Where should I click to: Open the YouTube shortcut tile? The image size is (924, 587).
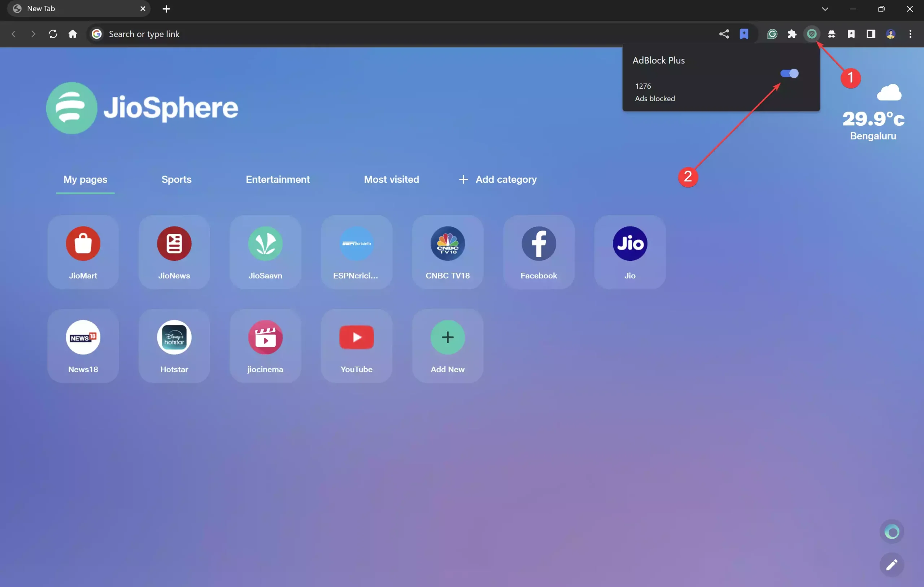coord(356,346)
